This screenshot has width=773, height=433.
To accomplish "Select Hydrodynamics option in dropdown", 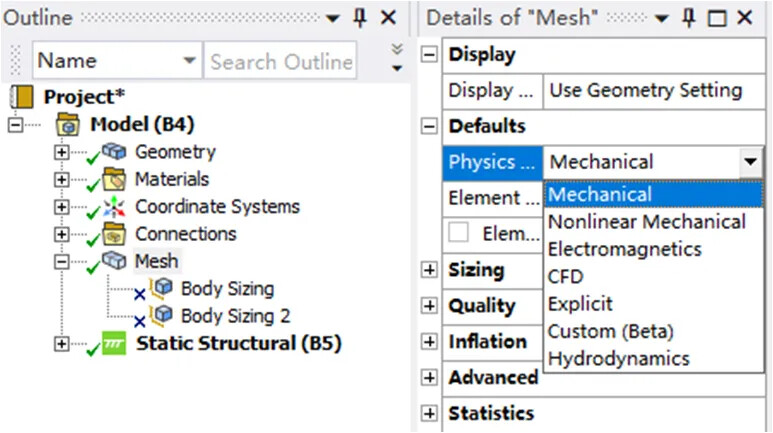I will pyautogui.click(x=619, y=358).
